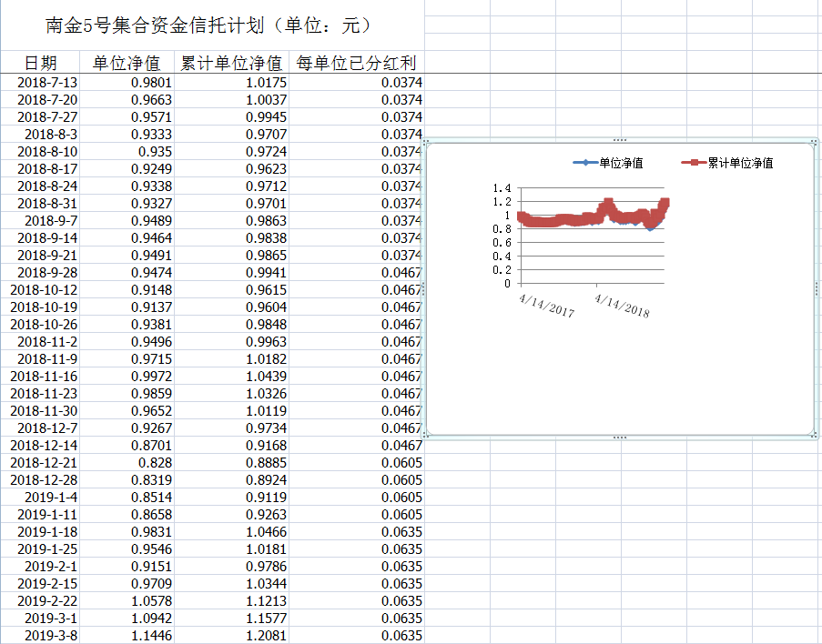822x644 pixels.
Task: Select dividend cell 0.0605 in 2018-12-21 row
Action: click(357, 463)
